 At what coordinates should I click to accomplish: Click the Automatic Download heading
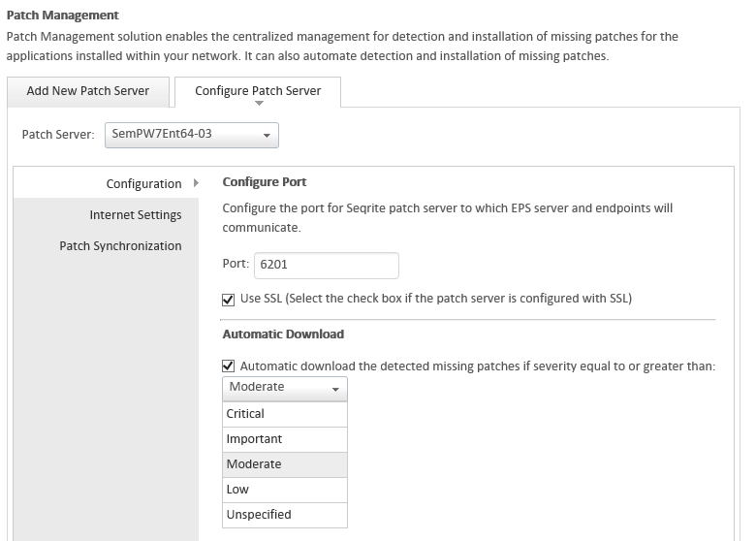click(283, 334)
